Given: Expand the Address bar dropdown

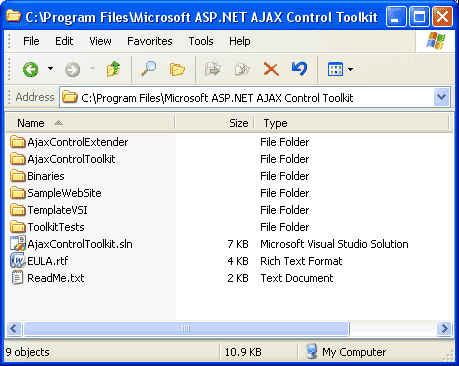Looking at the screenshot, I should 442,97.
